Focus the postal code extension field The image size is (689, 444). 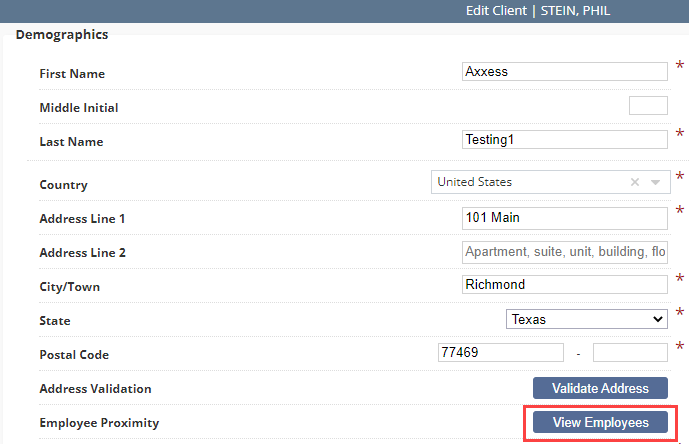[x=630, y=353]
